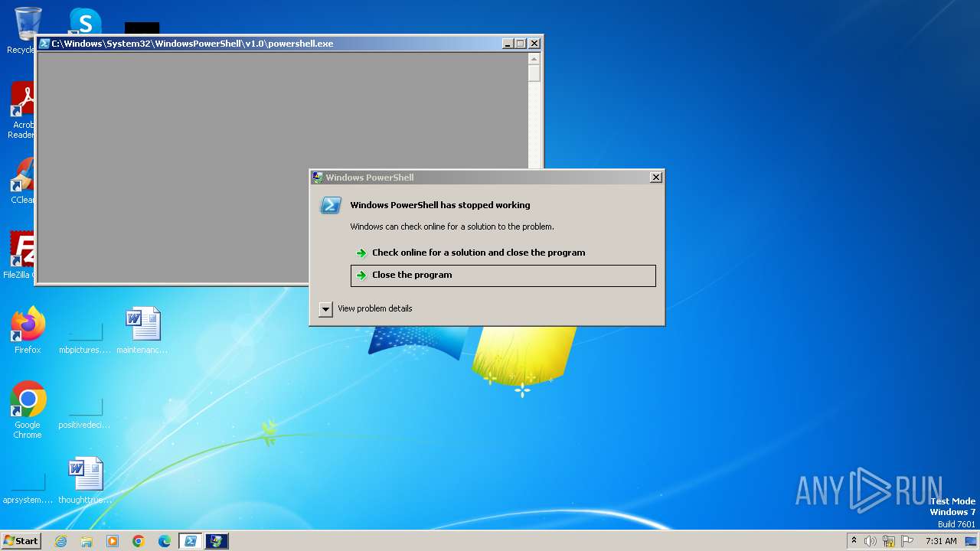Expand View problem details arrow
This screenshot has width=980, height=551.
click(x=325, y=309)
